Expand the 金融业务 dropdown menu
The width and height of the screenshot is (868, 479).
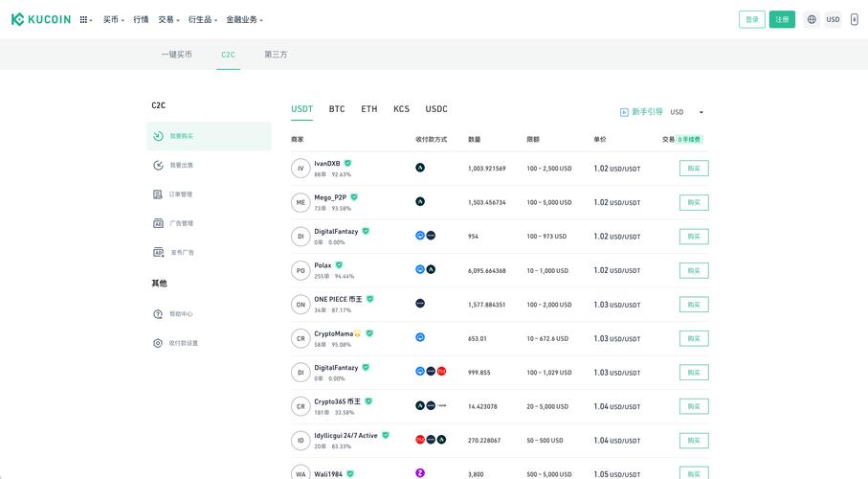(244, 19)
